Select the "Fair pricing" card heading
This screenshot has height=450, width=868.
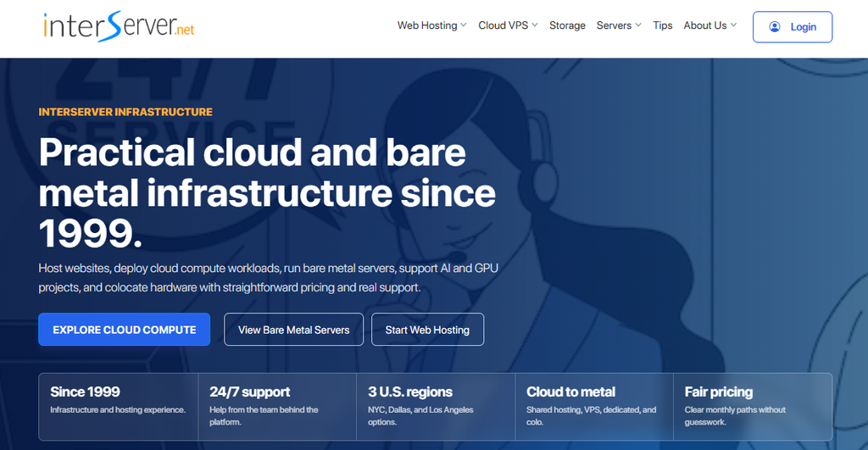pyautogui.click(x=719, y=392)
